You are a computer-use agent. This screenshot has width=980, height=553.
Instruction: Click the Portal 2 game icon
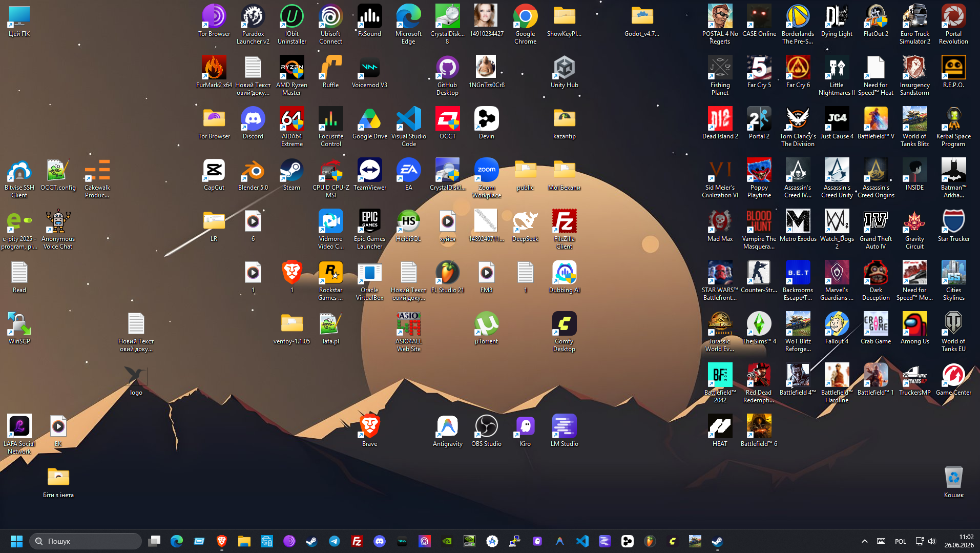759,123
